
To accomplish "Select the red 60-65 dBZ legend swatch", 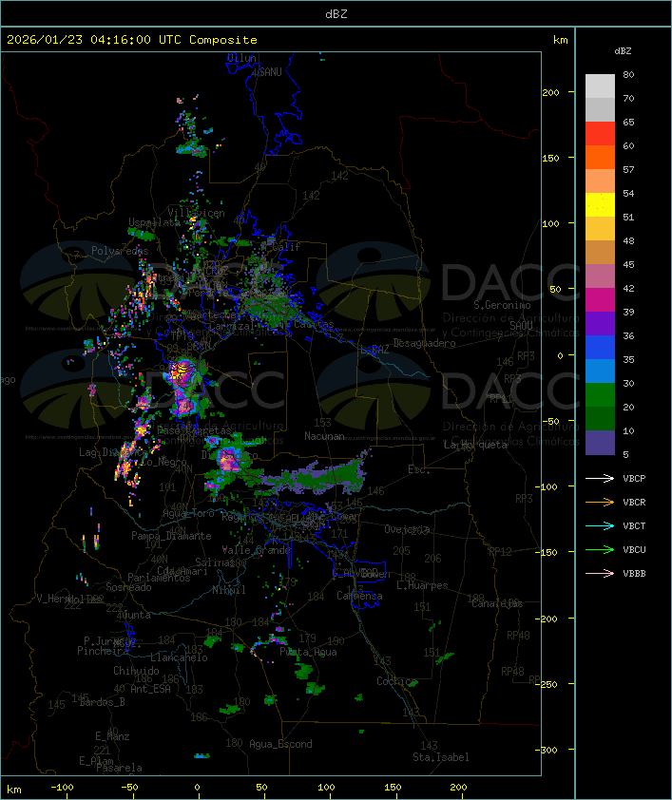I will 600,134.
